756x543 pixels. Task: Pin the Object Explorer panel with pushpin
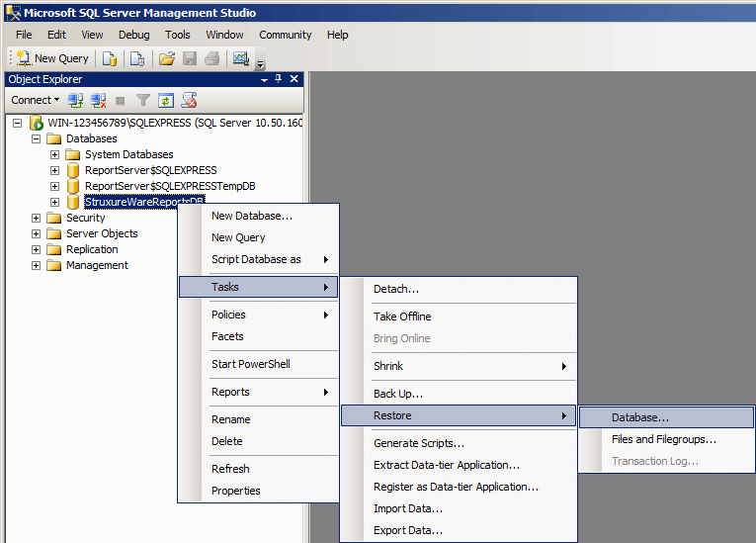click(279, 79)
